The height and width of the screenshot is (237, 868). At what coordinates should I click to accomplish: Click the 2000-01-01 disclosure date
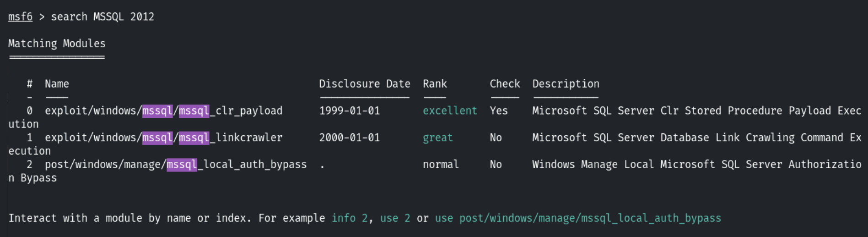350,138
